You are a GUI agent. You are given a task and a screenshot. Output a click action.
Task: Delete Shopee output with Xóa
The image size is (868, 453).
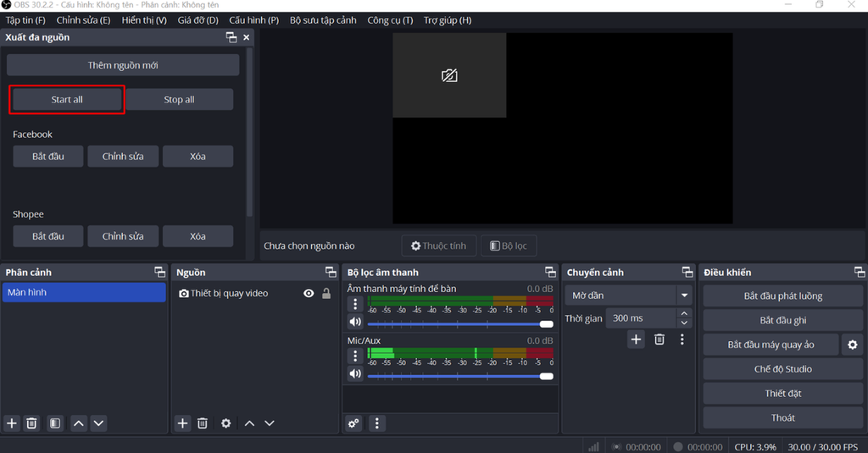pos(198,236)
